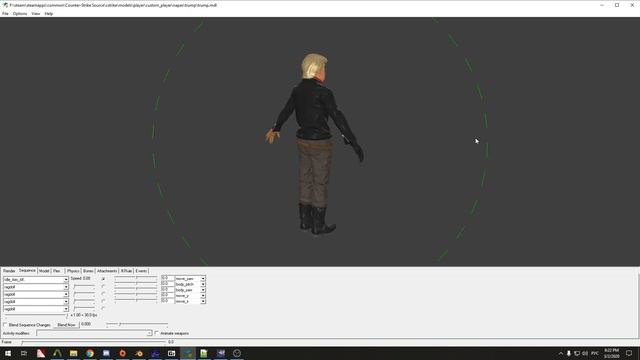Select the Sequence tab
640x360 pixels.
(x=27, y=271)
